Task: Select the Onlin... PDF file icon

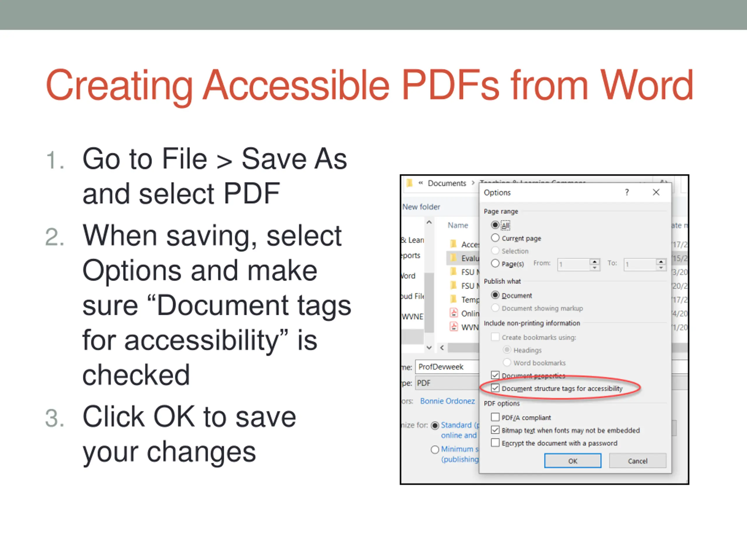Action: coord(454,313)
